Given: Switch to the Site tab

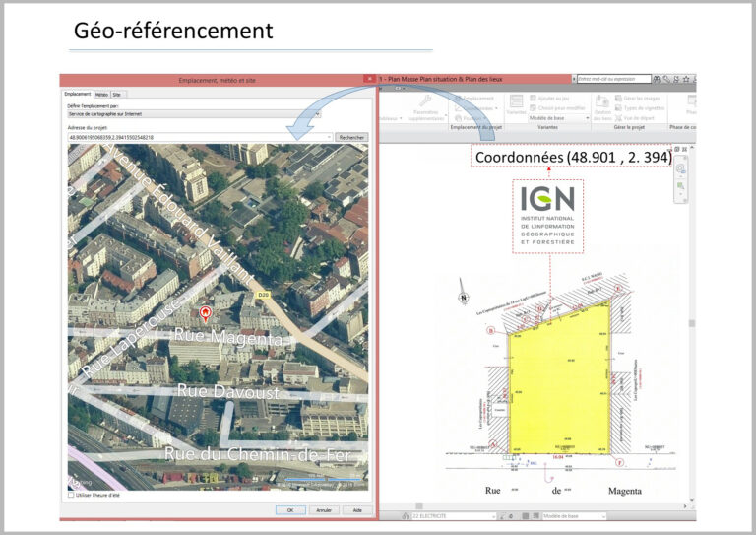Looking at the screenshot, I should [x=118, y=94].
